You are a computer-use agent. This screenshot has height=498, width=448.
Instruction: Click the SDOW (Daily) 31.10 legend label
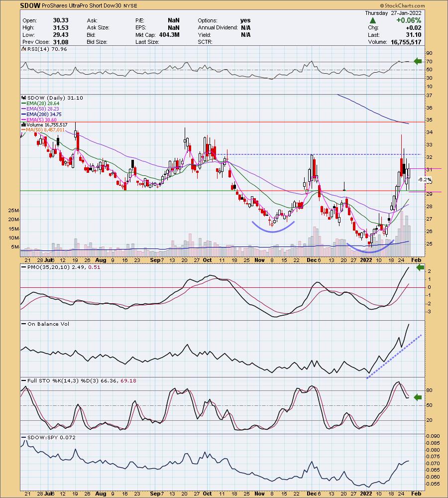click(55, 98)
